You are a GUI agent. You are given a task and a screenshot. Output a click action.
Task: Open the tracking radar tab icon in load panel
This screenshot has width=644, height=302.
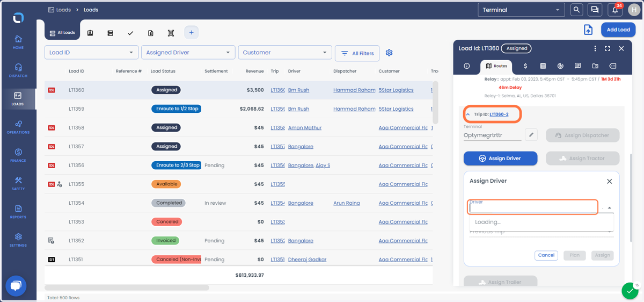pos(560,66)
